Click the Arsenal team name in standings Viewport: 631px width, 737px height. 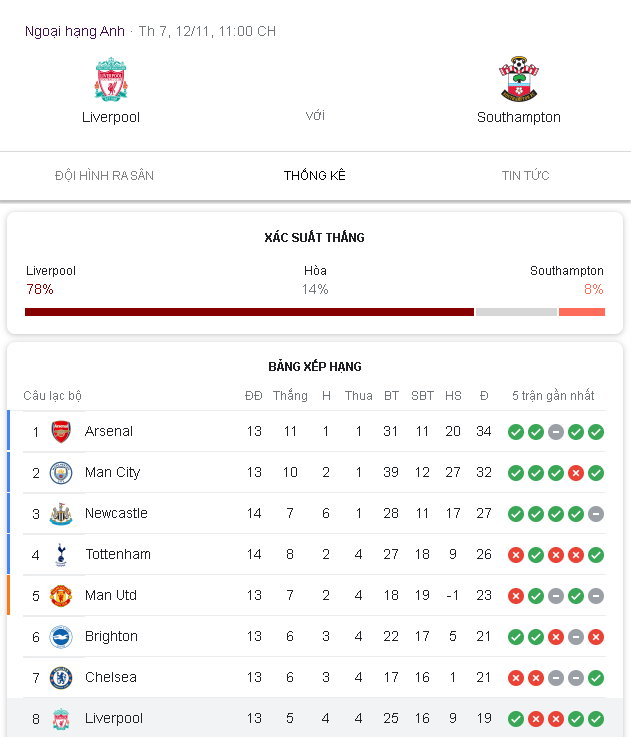[109, 431]
